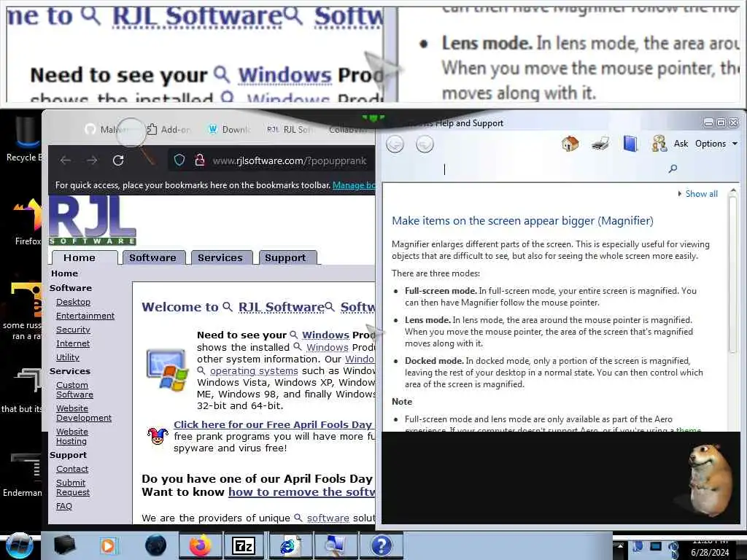747x560 pixels.
Task: Click the theme link in Help note
Action: tap(689, 429)
